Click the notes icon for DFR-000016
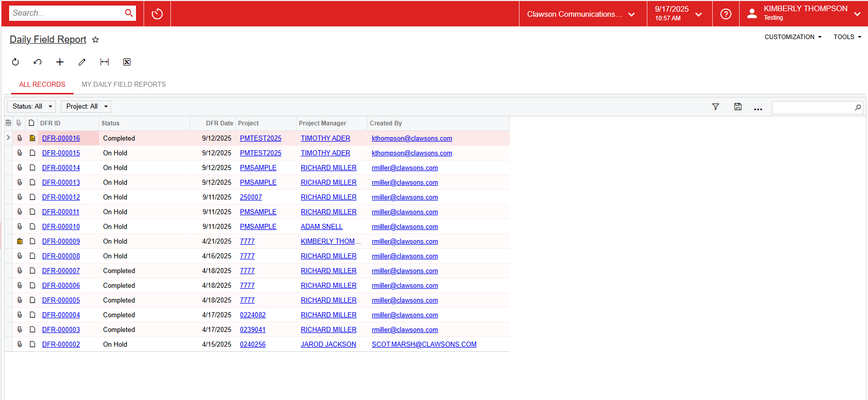Image resolution: width=868 pixels, height=400 pixels. pos(32,139)
